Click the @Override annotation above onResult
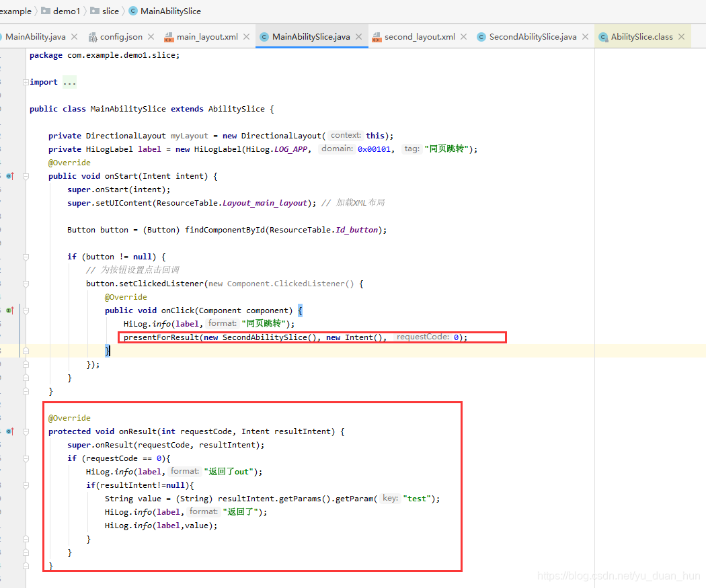 point(69,418)
